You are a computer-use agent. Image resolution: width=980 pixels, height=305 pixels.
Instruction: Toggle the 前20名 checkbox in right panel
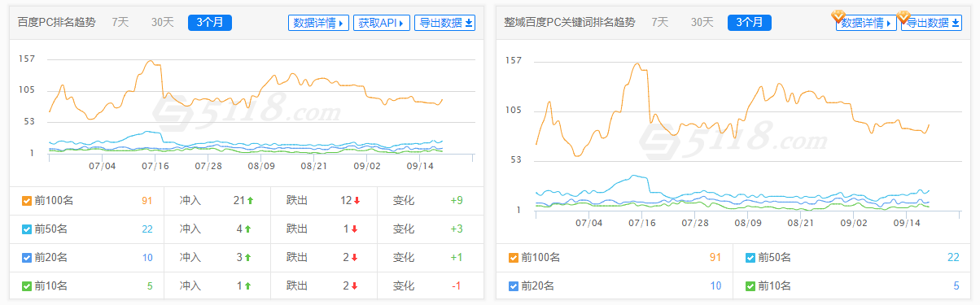(514, 285)
